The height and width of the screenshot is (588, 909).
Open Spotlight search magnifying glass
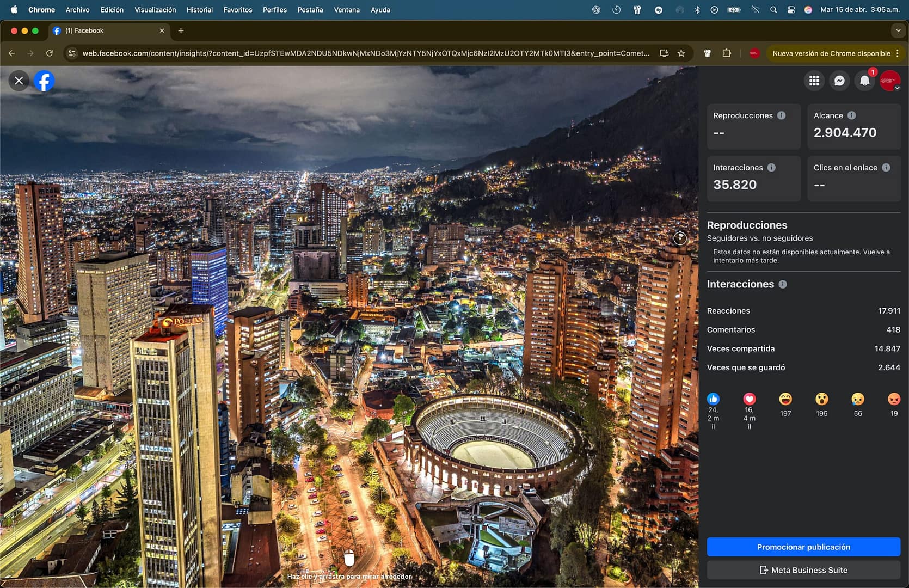(x=773, y=9)
